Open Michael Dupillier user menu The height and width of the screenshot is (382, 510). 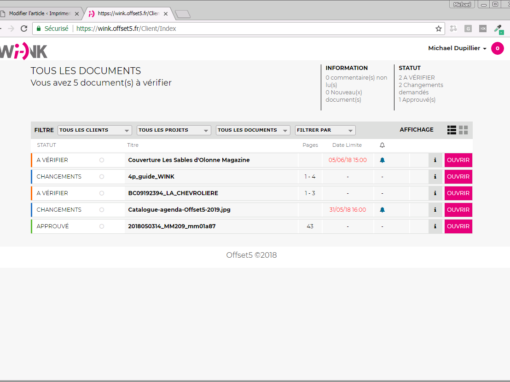(457, 48)
